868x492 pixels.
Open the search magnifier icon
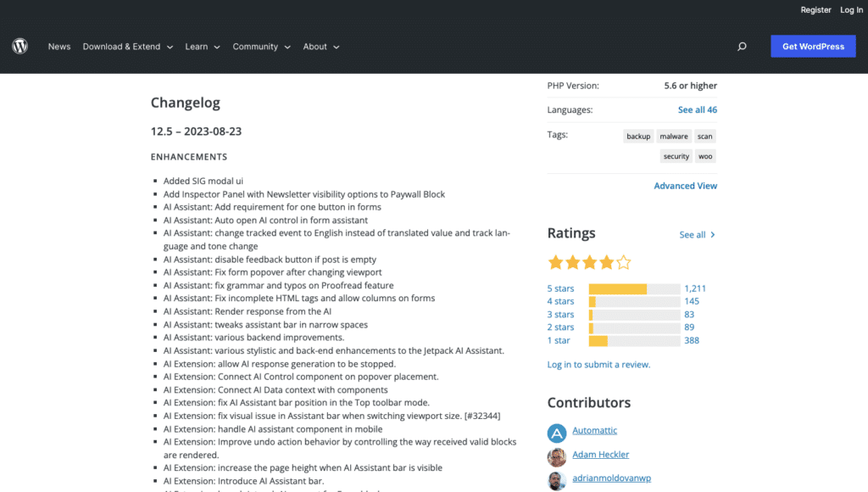coord(742,47)
